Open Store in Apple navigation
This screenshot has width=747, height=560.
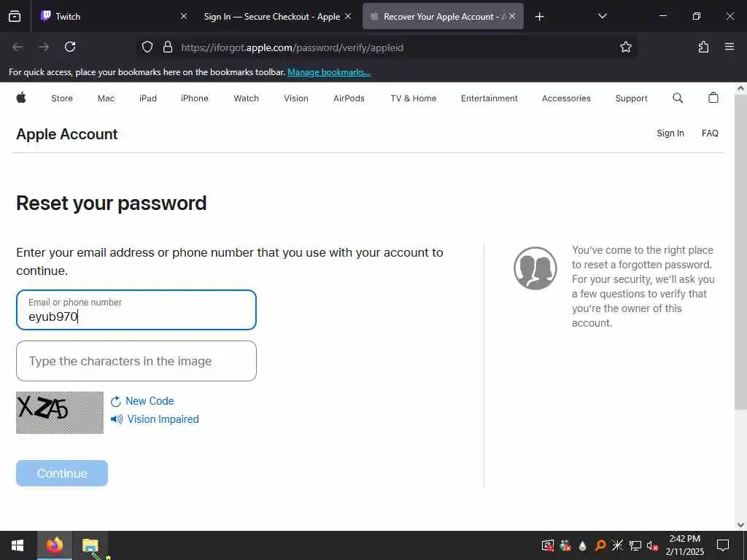(x=62, y=98)
